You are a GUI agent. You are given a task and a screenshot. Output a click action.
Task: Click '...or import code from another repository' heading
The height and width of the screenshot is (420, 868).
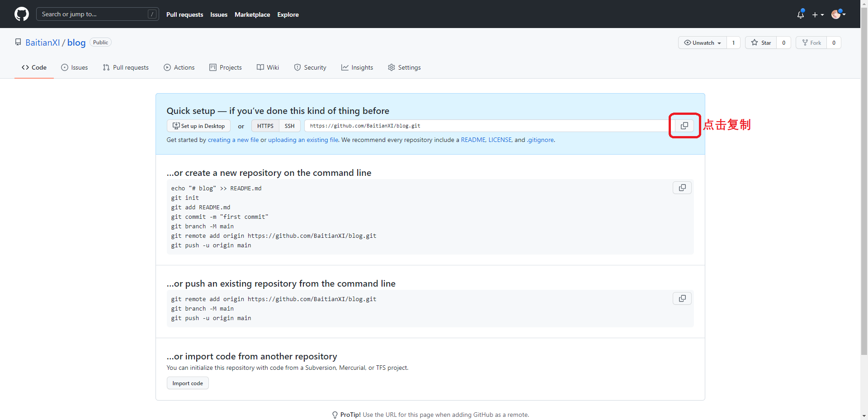(252, 356)
